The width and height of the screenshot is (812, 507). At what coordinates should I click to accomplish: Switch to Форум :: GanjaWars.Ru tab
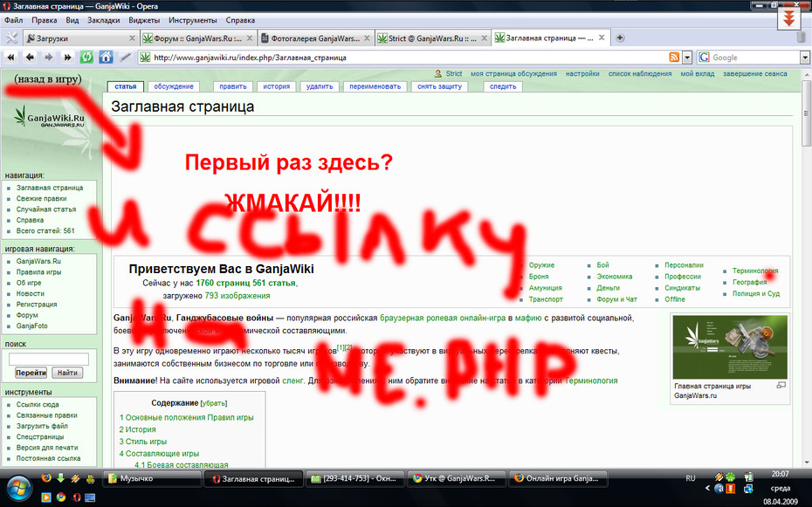point(198,38)
